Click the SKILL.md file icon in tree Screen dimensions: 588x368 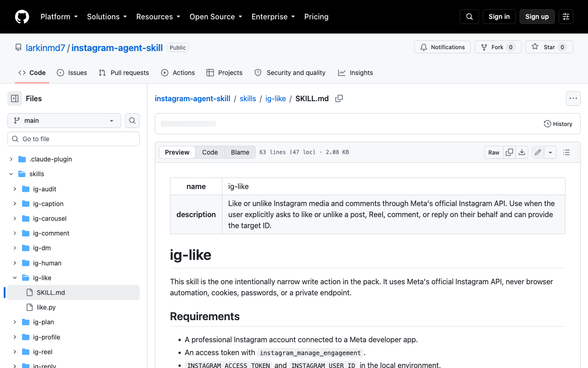point(29,293)
